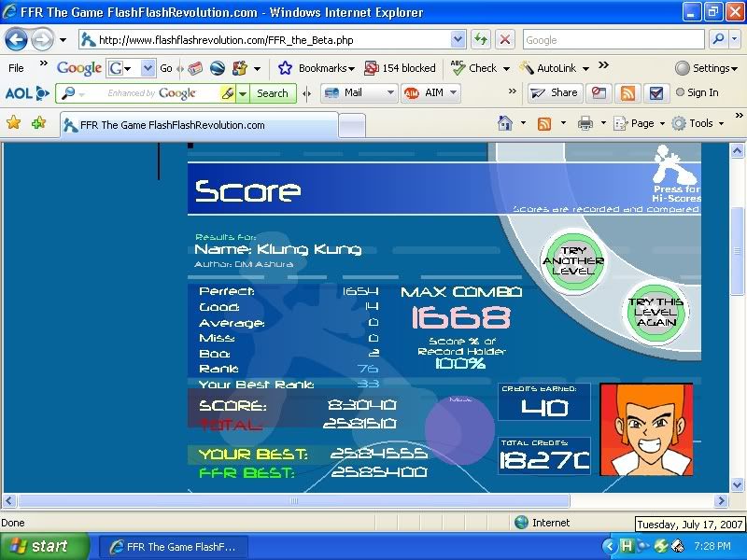Click the red Stop loading icon

click(x=504, y=40)
